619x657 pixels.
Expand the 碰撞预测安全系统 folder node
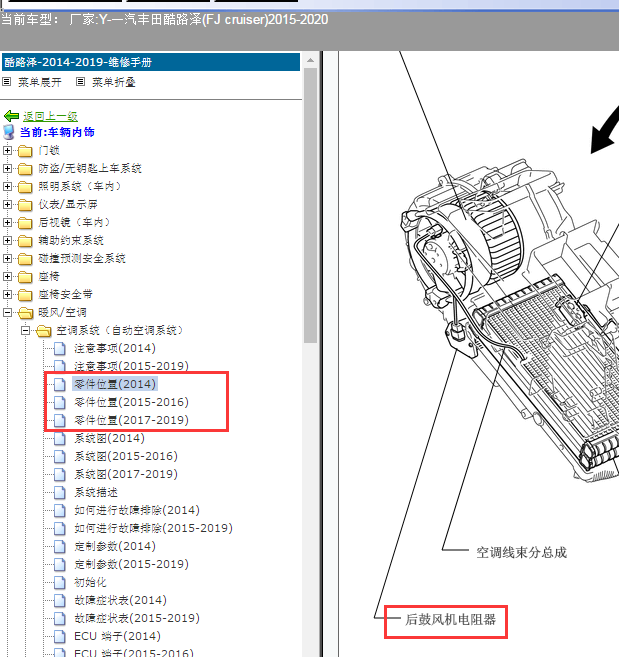click(7, 258)
